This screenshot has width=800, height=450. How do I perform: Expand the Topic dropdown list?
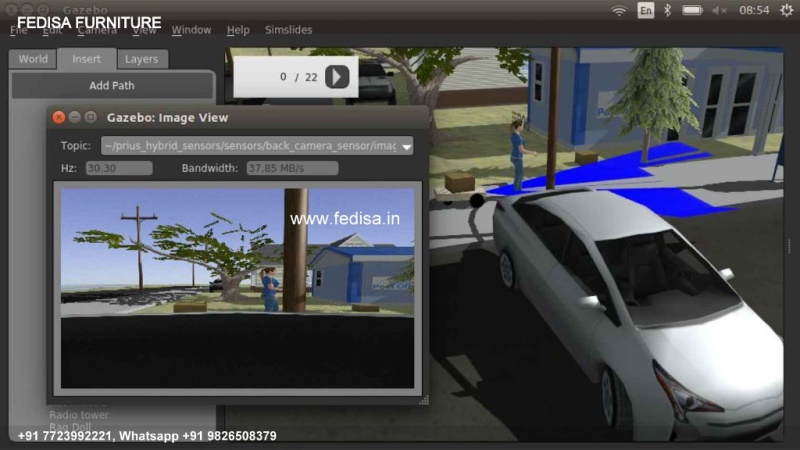(x=406, y=146)
